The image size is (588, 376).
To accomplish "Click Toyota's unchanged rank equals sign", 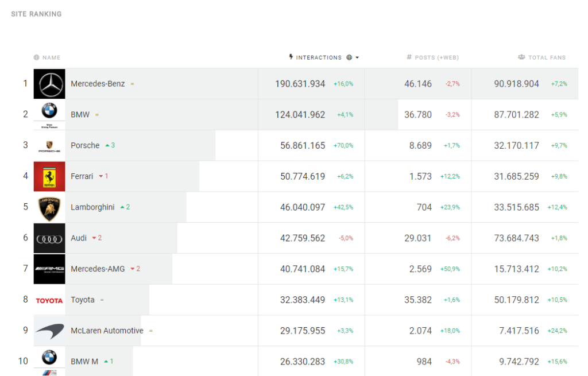I will [102, 300].
